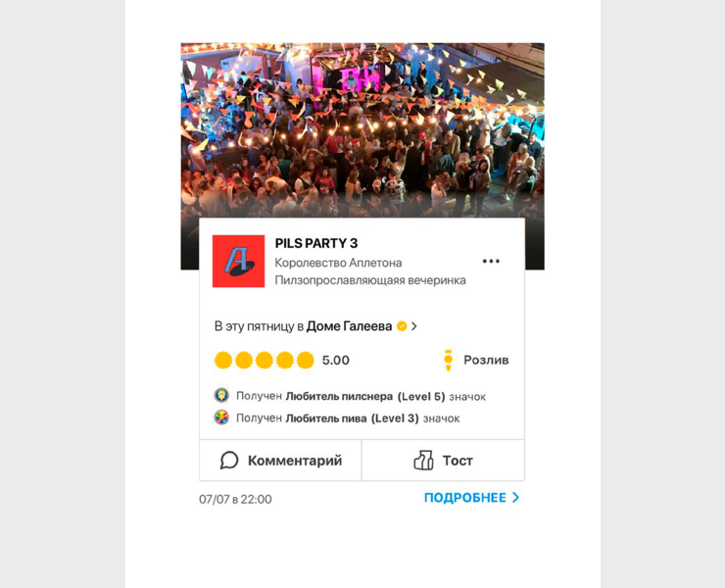Click the fifth yellow rating cap
This screenshot has height=588, width=725.
[305, 360]
